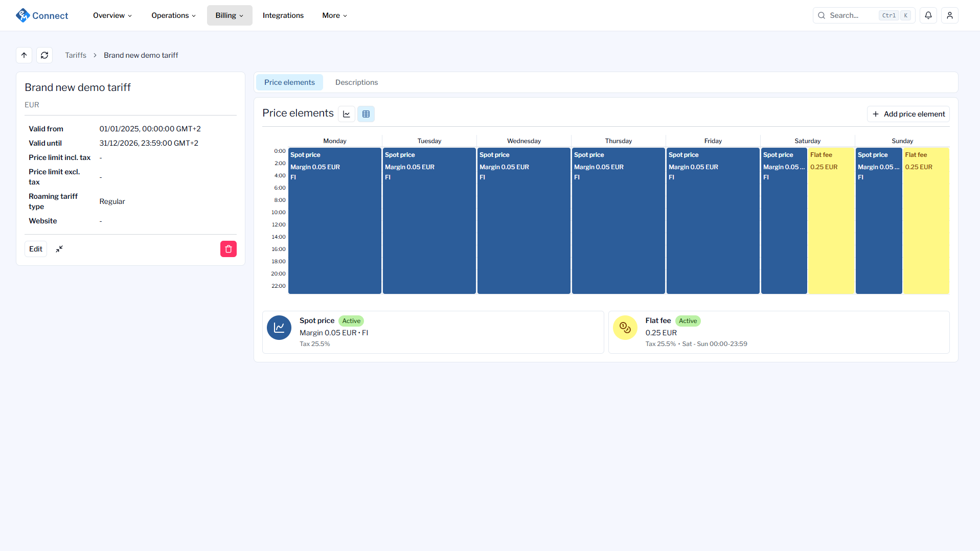
Task: Switch to calendar grid view
Action: (x=366, y=114)
